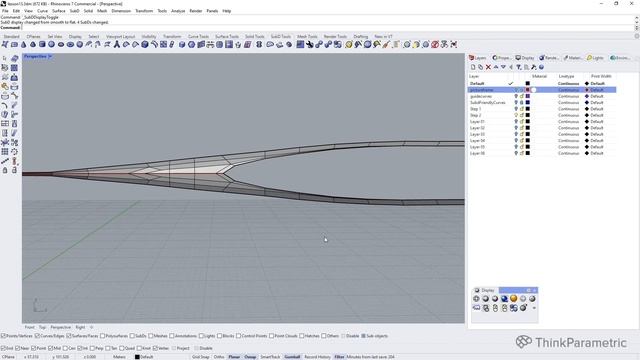Click the last icon in the SubD toolbar
The image size is (640, 360).
(x=454, y=44)
